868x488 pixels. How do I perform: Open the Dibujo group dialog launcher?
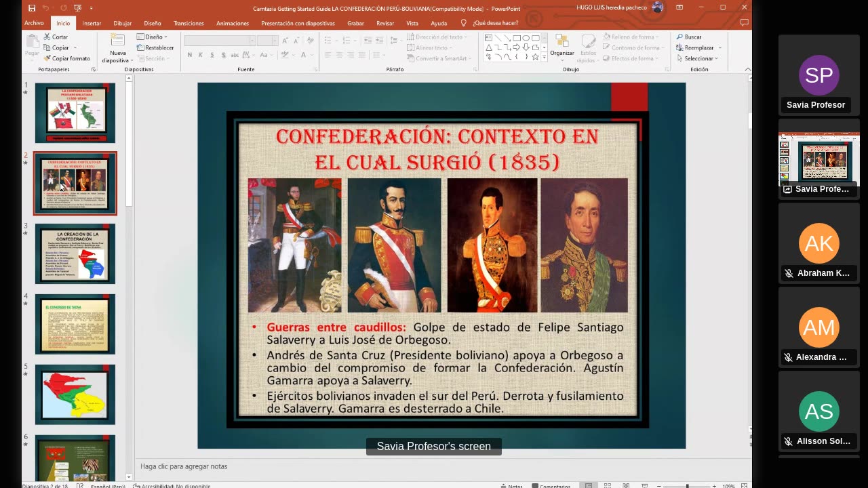point(666,69)
